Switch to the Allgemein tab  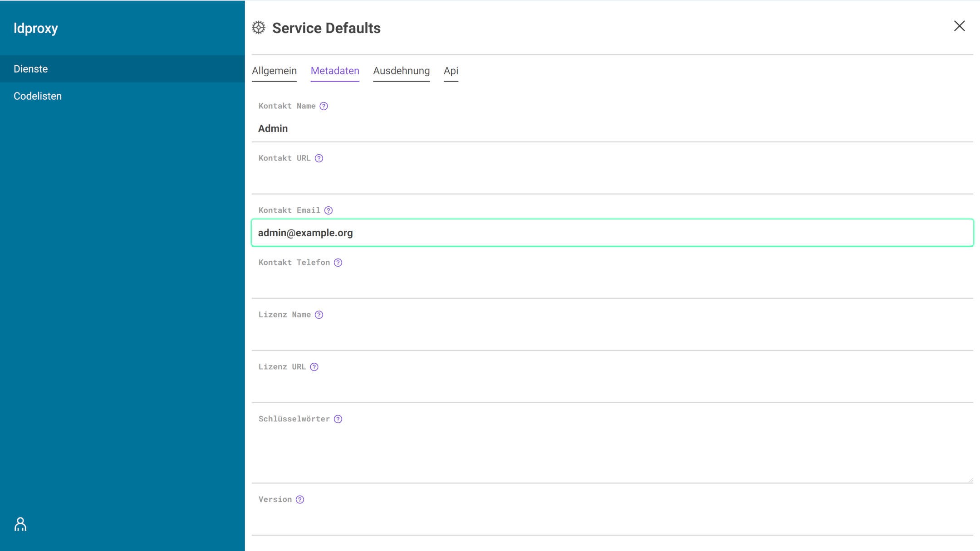point(274,71)
